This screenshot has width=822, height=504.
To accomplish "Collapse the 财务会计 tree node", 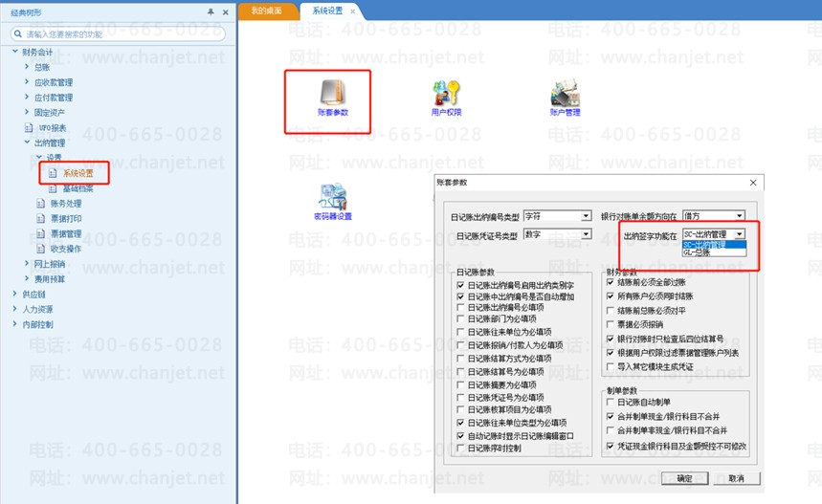I will (x=14, y=52).
